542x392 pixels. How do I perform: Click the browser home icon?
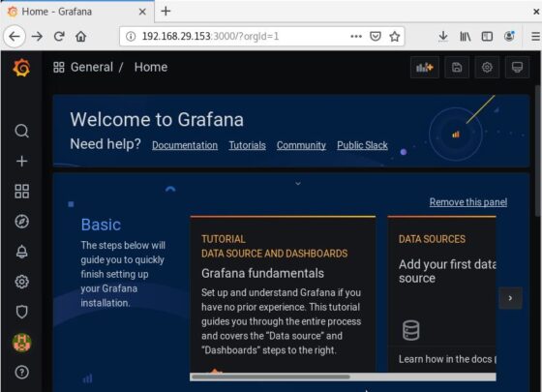[x=81, y=36]
